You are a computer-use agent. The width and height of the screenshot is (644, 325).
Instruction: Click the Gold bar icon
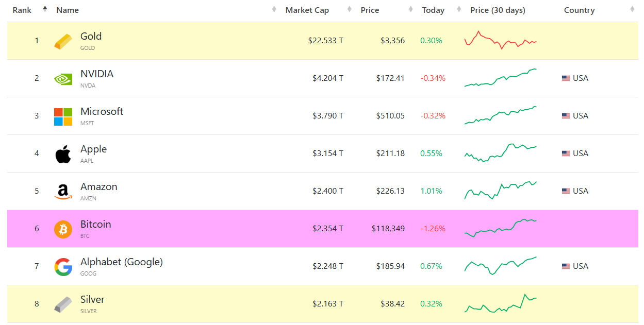(63, 41)
